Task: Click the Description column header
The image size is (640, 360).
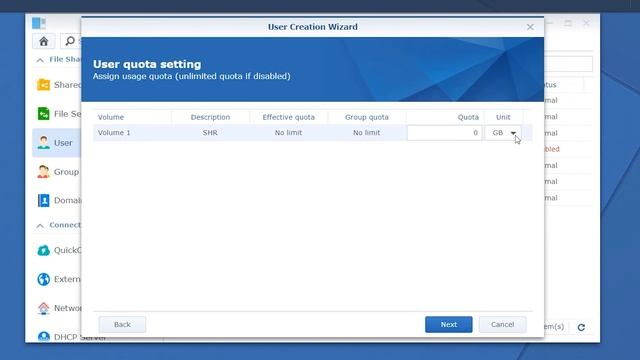Action: click(210, 117)
